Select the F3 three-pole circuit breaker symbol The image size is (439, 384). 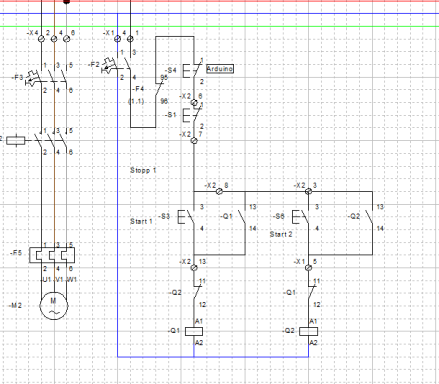pyautogui.click(x=47, y=77)
